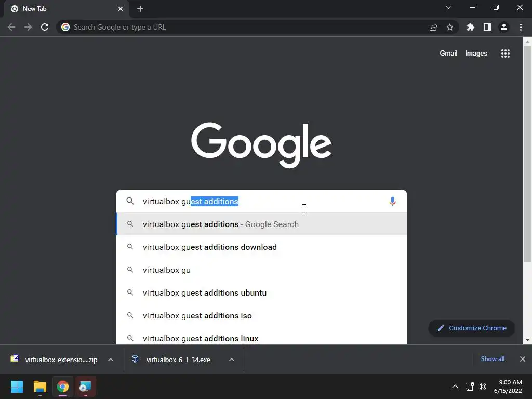Screen dimensions: 532x399
Task: Open volume control tray icon
Action: pos(482,387)
